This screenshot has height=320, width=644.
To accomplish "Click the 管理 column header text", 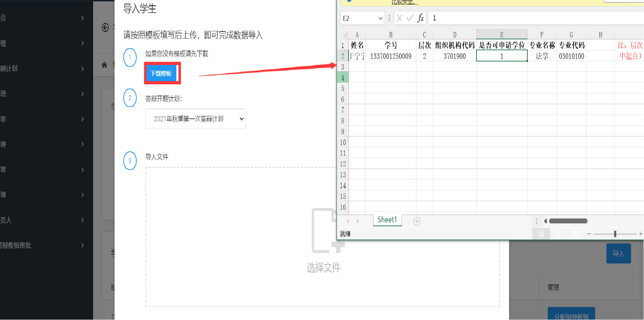I will coord(553,288).
